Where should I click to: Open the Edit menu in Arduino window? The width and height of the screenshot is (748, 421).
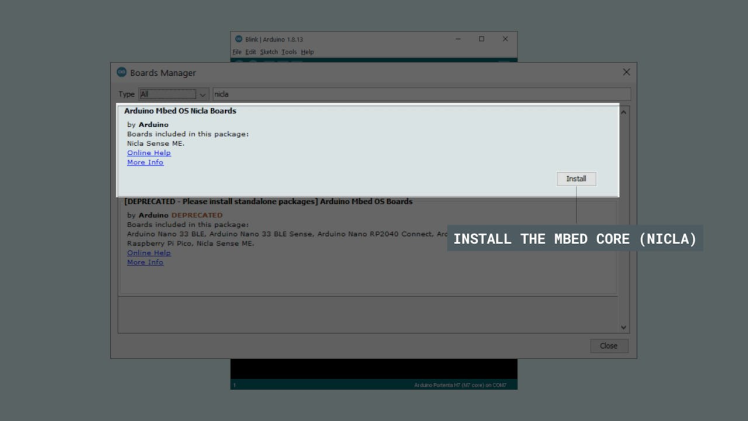click(x=251, y=52)
